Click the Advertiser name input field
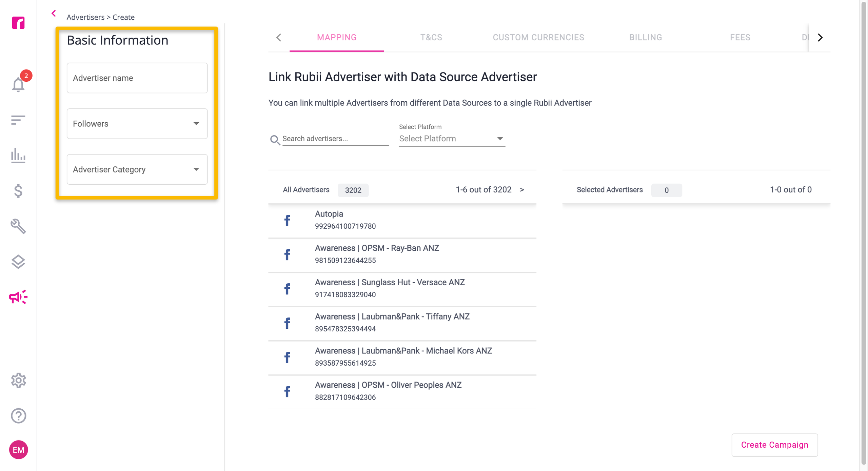The height and width of the screenshot is (471, 868). pyautogui.click(x=137, y=78)
